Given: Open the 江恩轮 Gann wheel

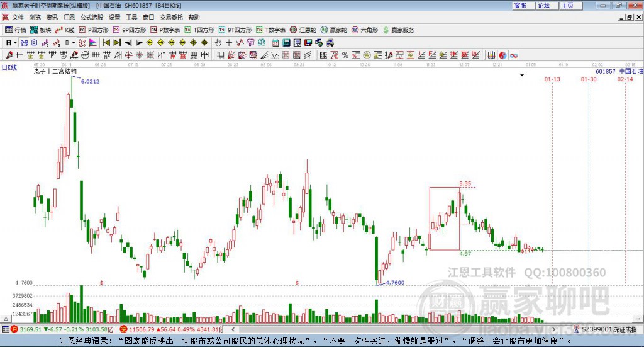Looking at the screenshot, I should (x=303, y=30).
